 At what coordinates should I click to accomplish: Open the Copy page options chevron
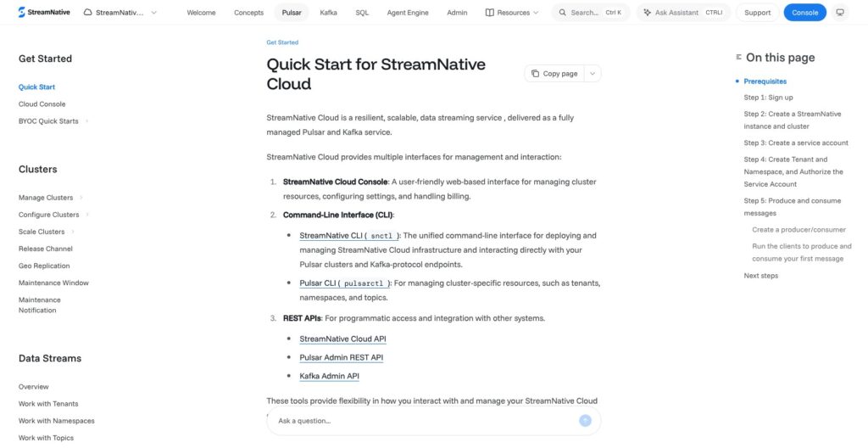[593, 73]
